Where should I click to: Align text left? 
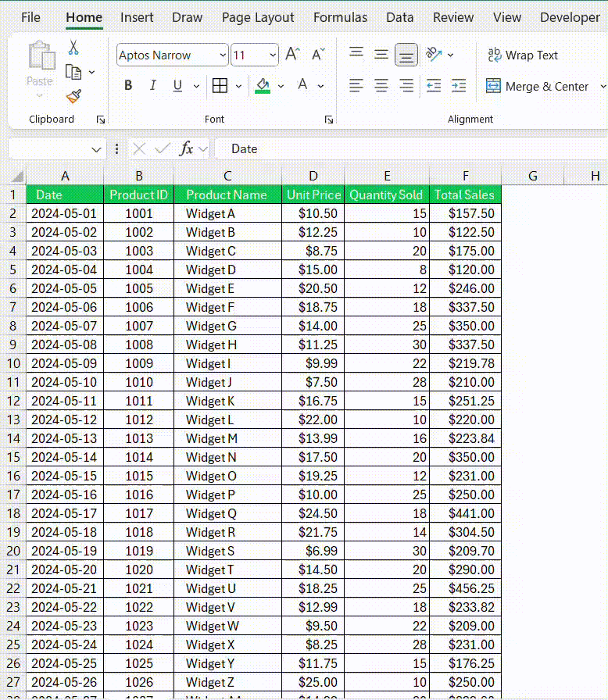coord(356,85)
